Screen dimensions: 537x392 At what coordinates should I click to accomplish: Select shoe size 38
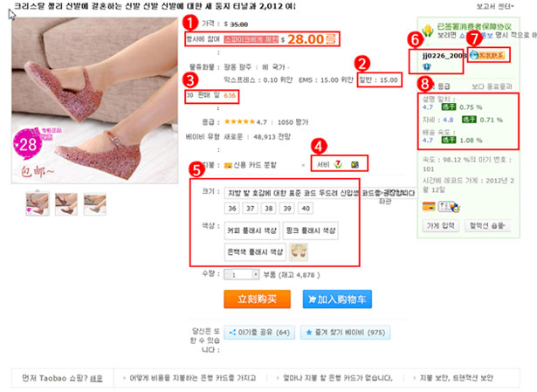pyautogui.click(x=269, y=208)
